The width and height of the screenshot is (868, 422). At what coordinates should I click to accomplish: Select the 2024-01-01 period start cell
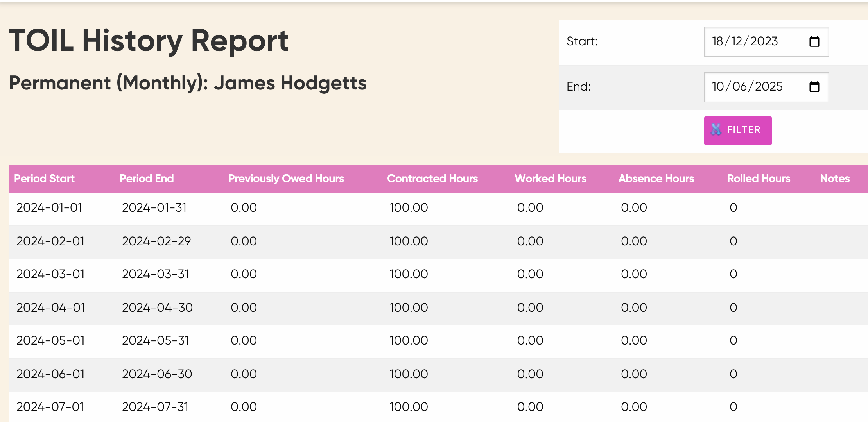point(49,208)
